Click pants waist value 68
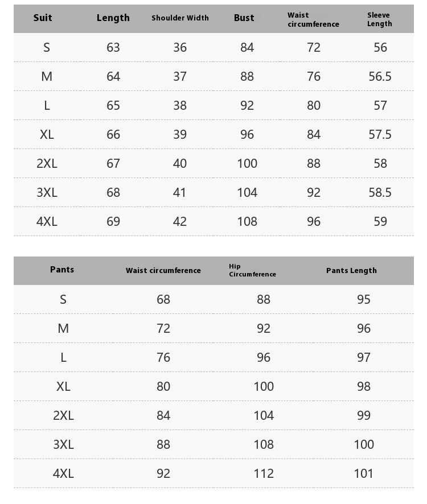The width and height of the screenshot is (427, 504). (163, 300)
